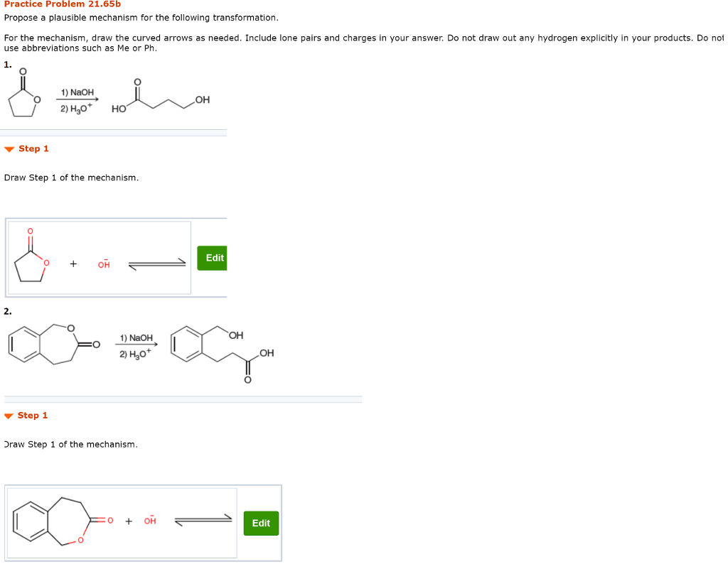
Task: Select the Step 1 label of problem 1
Action: pos(33,148)
